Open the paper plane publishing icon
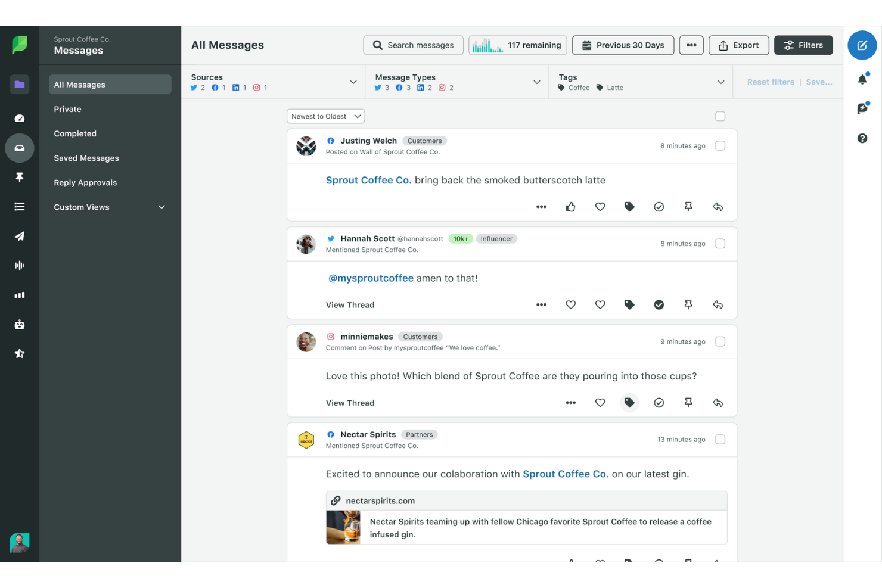 pos(20,236)
